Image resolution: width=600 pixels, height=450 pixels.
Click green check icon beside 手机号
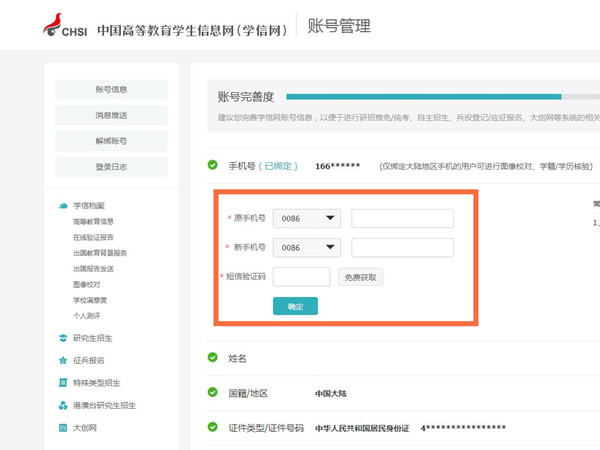pos(212,165)
